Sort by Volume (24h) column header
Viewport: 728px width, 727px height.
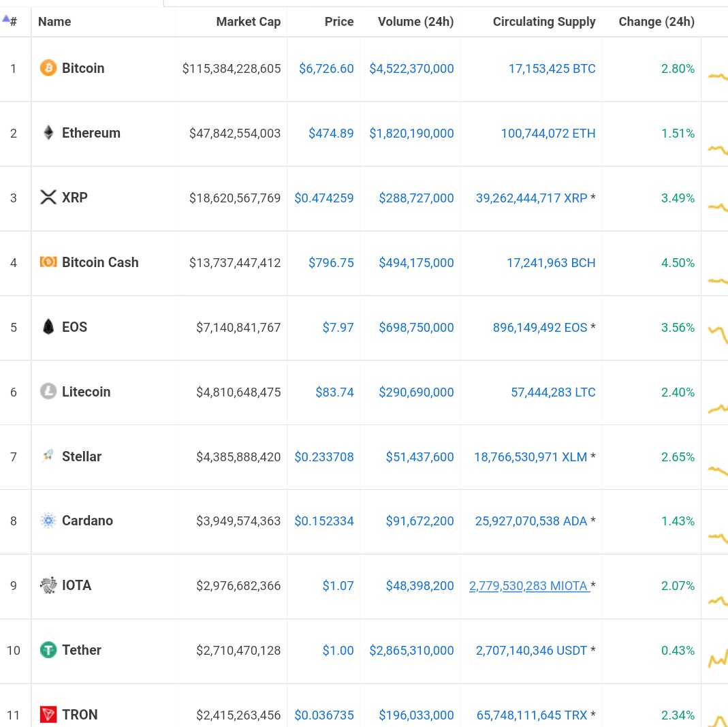pyautogui.click(x=415, y=22)
